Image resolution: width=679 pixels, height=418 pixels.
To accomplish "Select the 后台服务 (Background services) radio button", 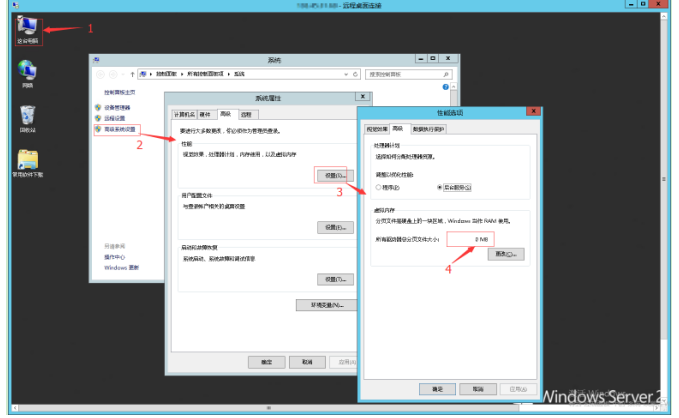I will pyautogui.click(x=440, y=187).
